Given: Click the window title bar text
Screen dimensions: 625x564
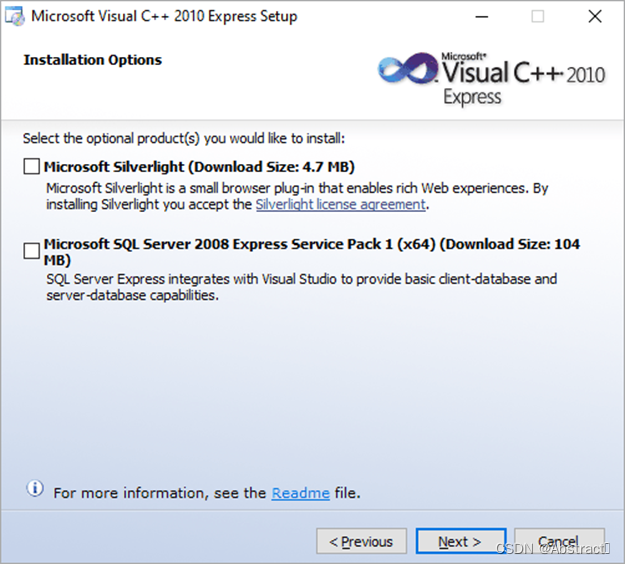Looking at the screenshot, I should (x=164, y=17).
